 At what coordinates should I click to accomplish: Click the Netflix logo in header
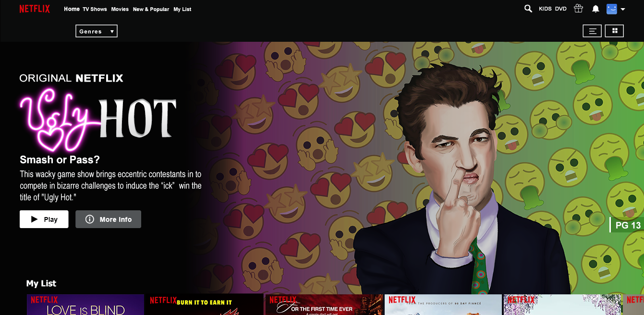pyautogui.click(x=35, y=9)
